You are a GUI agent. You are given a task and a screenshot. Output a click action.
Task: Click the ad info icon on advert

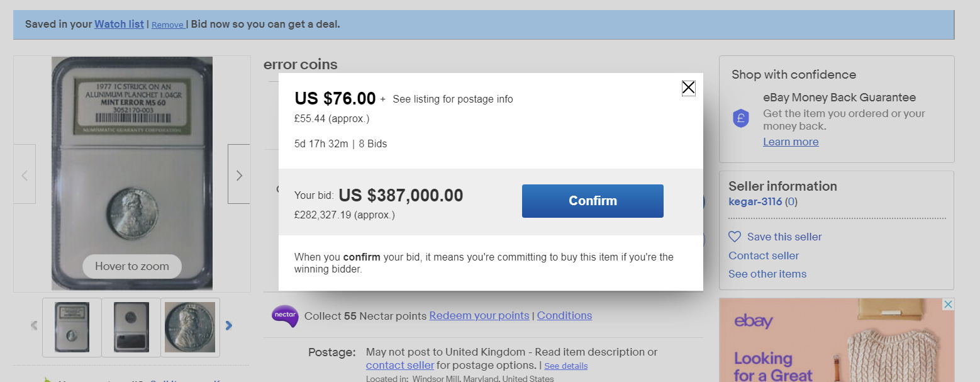[x=948, y=305]
